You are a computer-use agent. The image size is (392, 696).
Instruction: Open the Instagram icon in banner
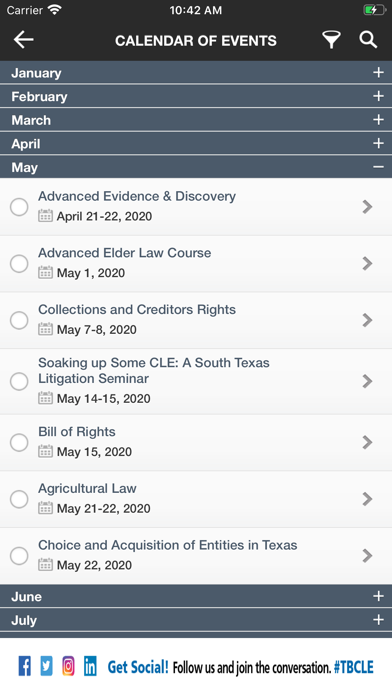68,666
